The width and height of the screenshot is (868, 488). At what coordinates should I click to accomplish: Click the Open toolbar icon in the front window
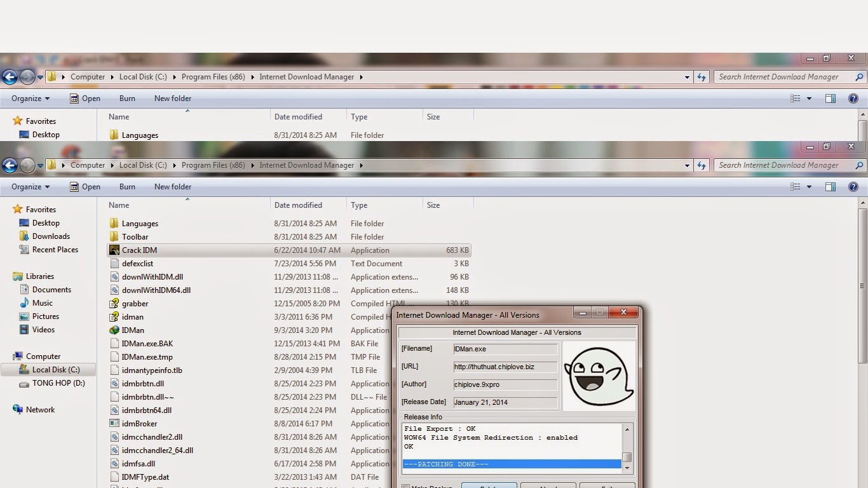pyautogui.click(x=74, y=187)
